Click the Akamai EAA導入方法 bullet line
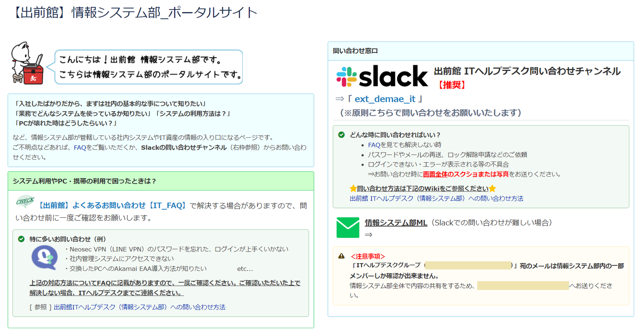 pos(136,269)
